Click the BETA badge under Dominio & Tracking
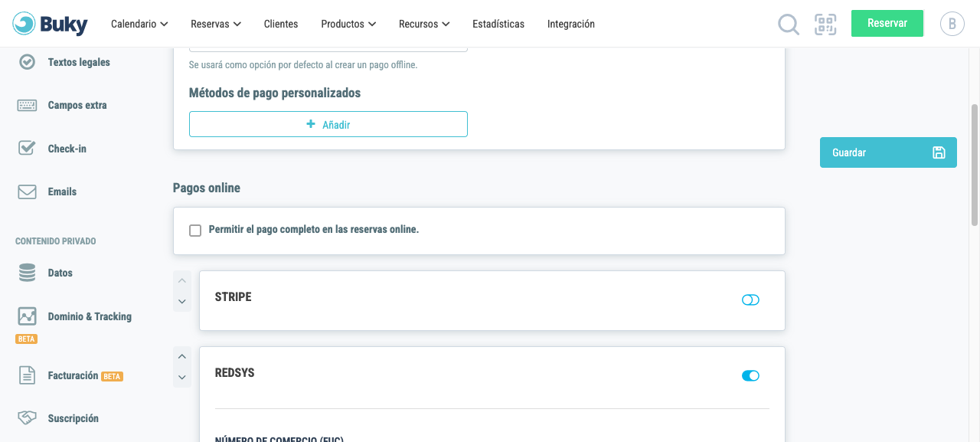Image resolution: width=980 pixels, height=442 pixels. [x=27, y=339]
